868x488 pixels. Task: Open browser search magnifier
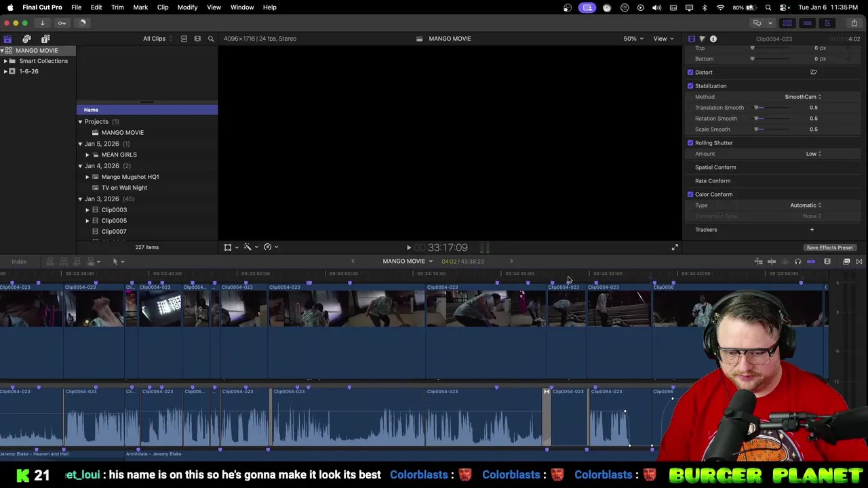coord(211,39)
